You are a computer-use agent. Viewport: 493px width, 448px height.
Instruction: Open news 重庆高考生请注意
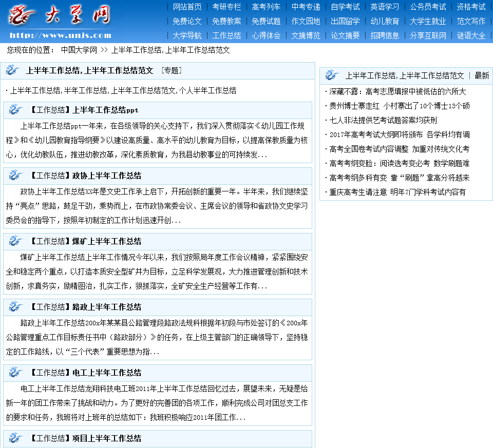(397, 192)
